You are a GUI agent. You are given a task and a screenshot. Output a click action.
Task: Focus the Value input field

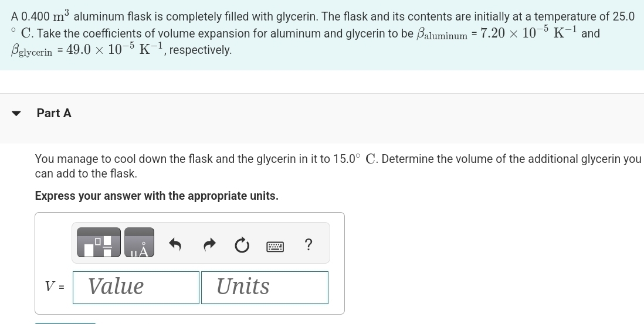136,287
